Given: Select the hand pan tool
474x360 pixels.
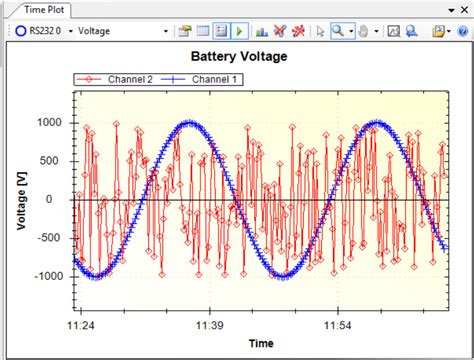Looking at the screenshot, I should point(363,31).
